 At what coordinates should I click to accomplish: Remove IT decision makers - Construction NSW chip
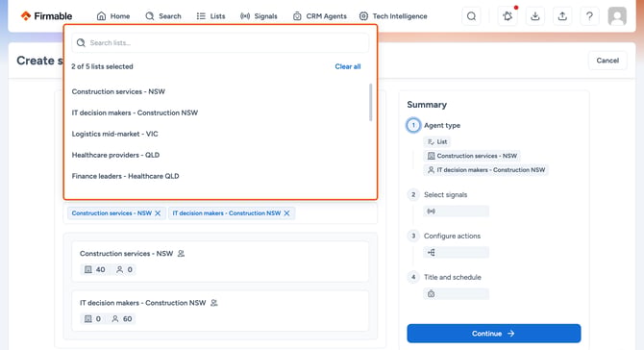pyautogui.click(x=286, y=213)
